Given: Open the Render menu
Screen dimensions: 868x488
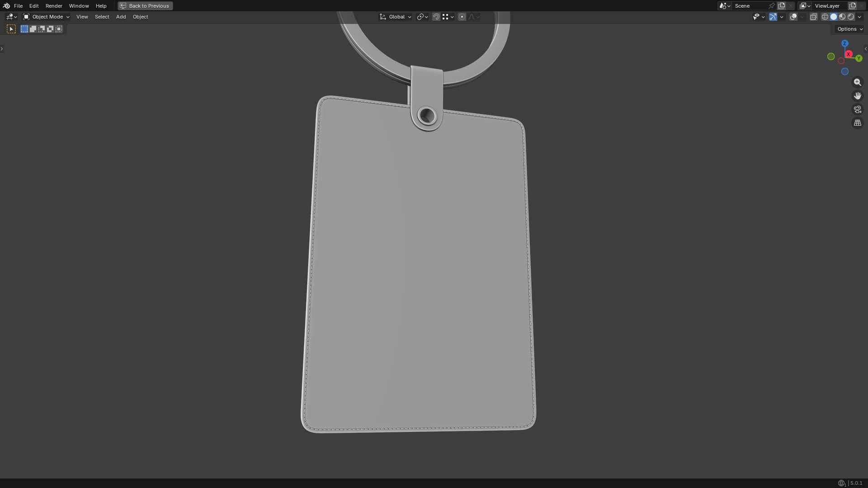Looking at the screenshot, I should [x=54, y=6].
